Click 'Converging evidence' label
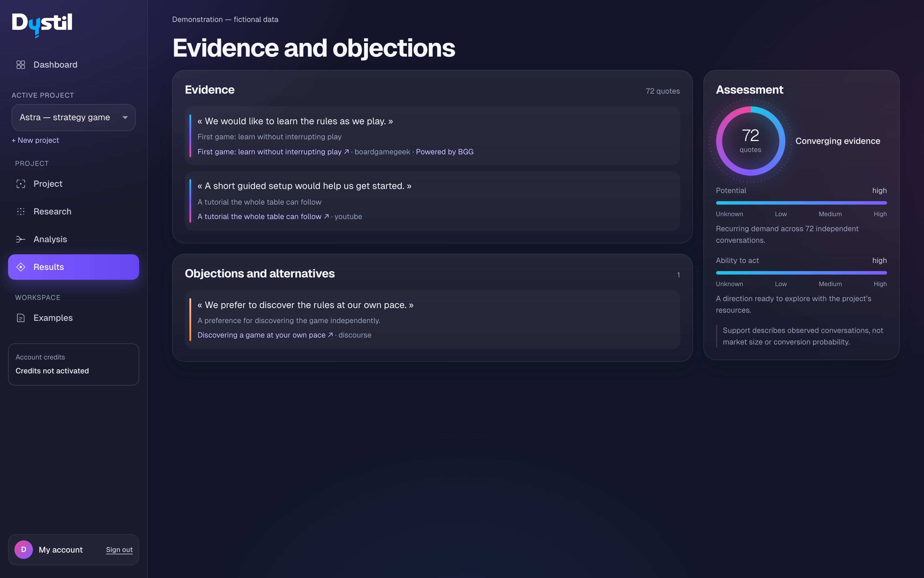The height and width of the screenshot is (578, 924). pyautogui.click(x=838, y=141)
